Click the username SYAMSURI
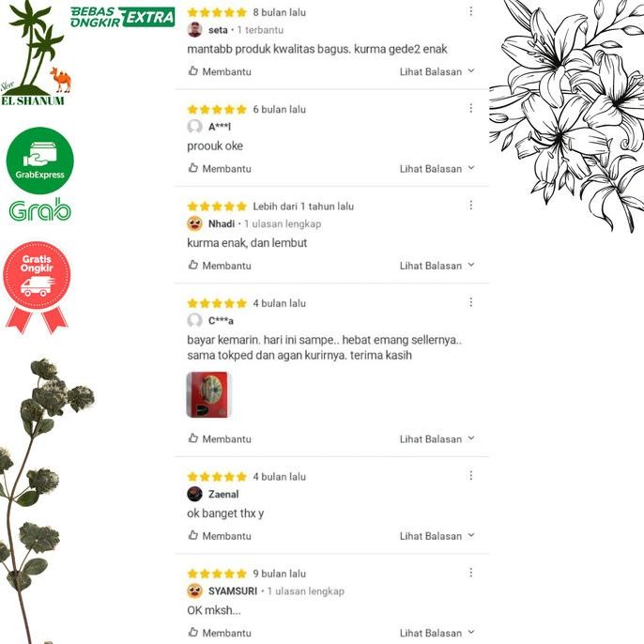The height and width of the screenshot is (644, 644). (x=233, y=591)
